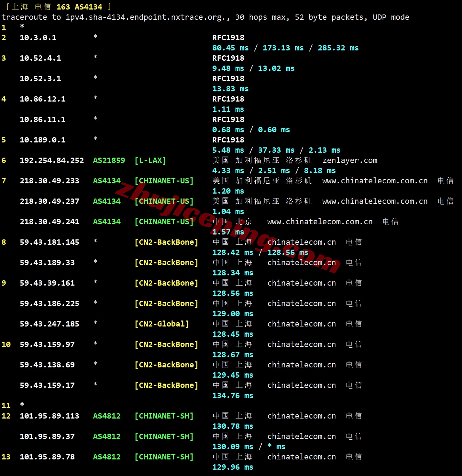Select IP address 59.43.39.161
The height and width of the screenshot is (476, 462).
coord(47,283)
